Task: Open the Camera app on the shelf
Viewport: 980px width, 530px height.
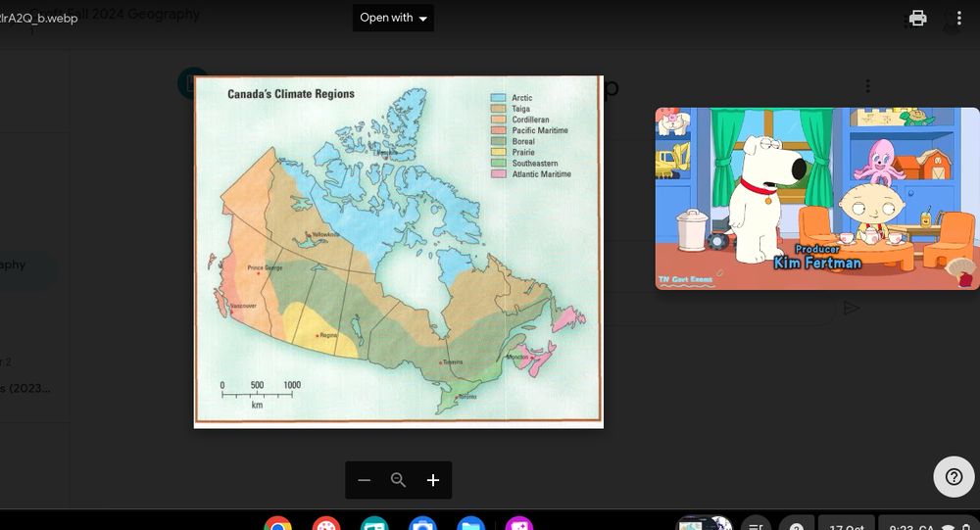Action: pos(423,524)
